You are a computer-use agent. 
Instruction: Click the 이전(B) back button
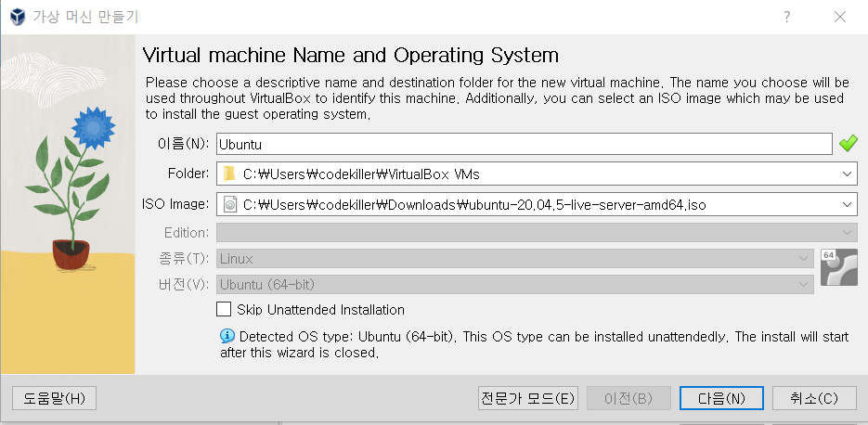(x=628, y=398)
